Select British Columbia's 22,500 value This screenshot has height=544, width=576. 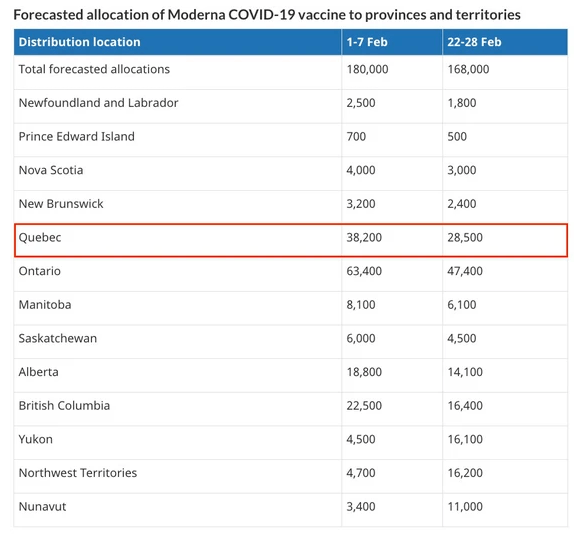click(x=364, y=406)
